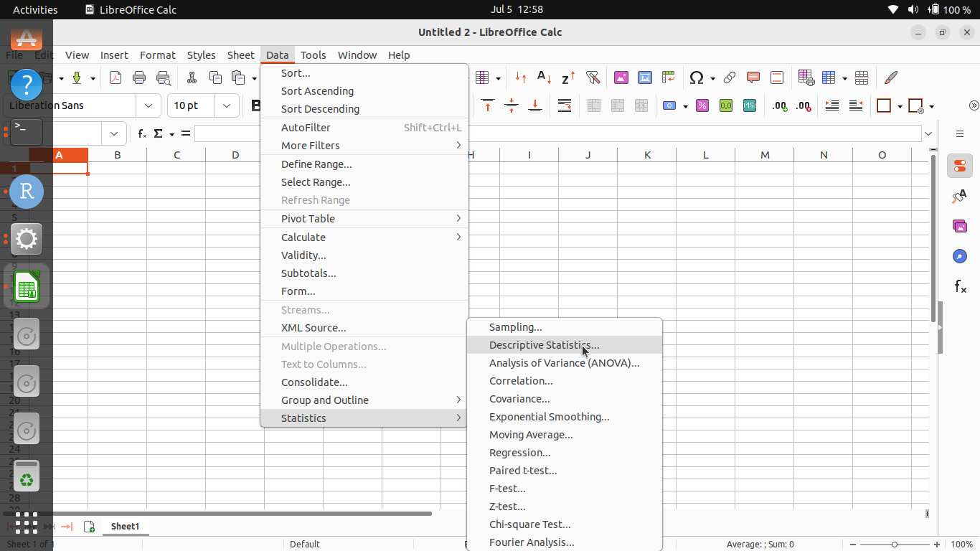Click the zoom slider handle
Image resolution: width=980 pixels, height=551 pixels.
894,545
